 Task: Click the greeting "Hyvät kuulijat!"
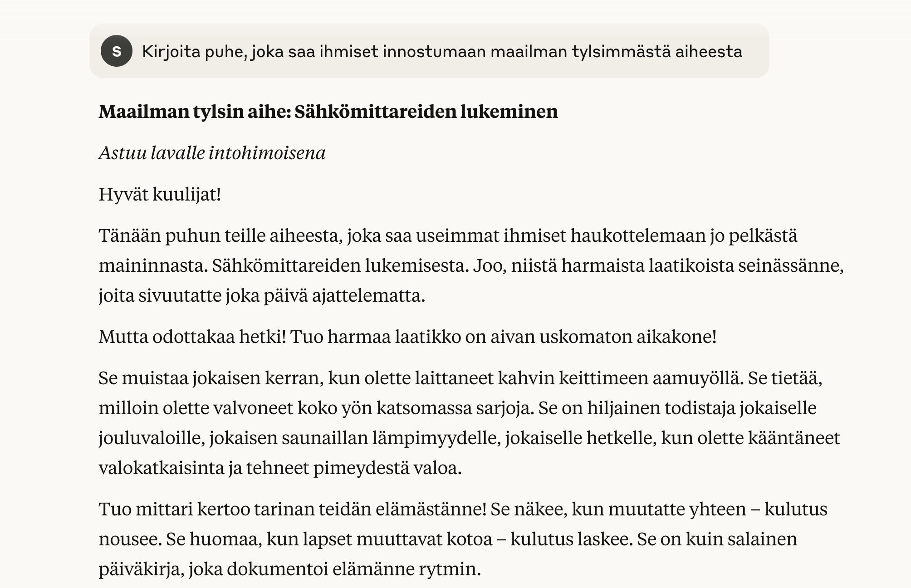tap(160, 194)
